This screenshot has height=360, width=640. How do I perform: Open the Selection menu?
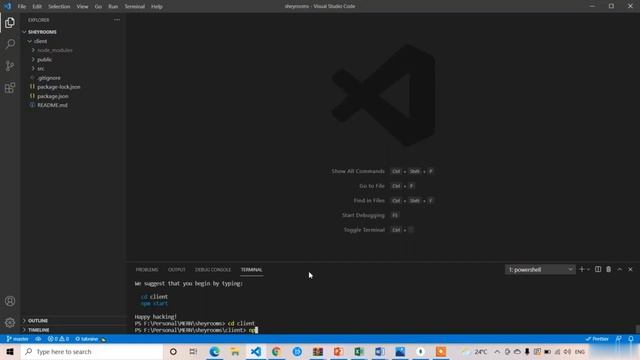[59, 7]
